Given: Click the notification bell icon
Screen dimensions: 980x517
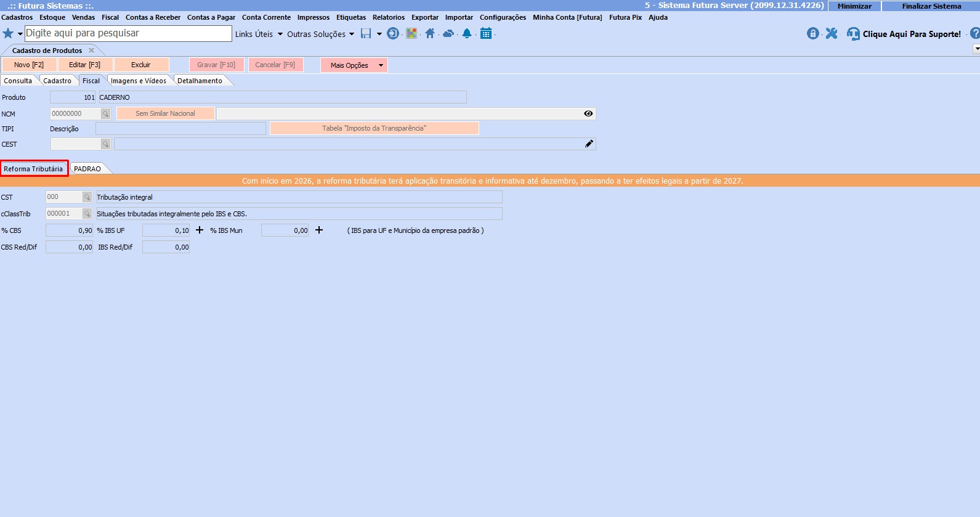Looking at the screenshot, I should click(x=467, y=34).
